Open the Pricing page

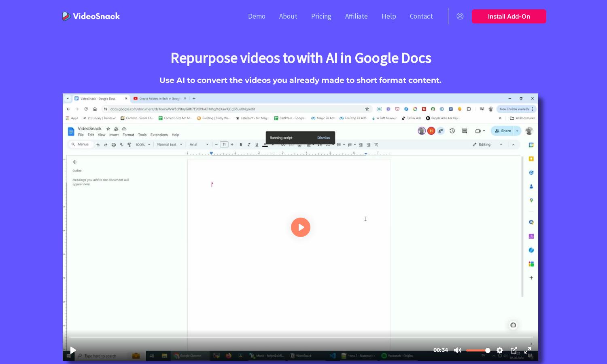tap(321, 16)
